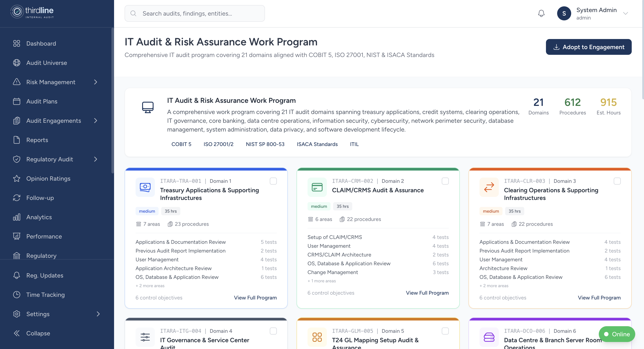Screen dimensions: 644x349
Task: Click the audits search field
Action: click(195, 13)
